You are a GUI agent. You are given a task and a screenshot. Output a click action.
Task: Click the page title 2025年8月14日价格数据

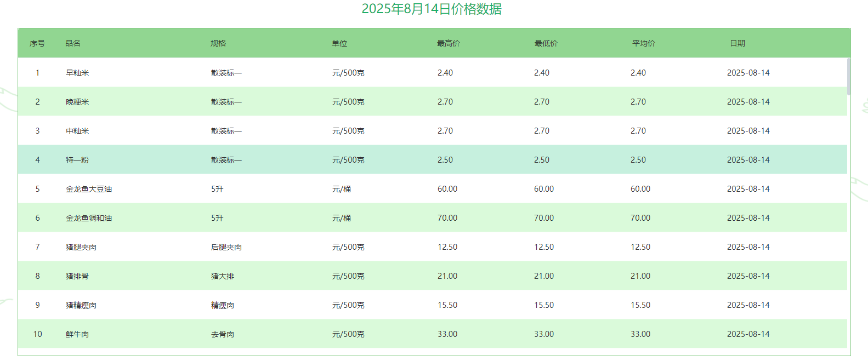point(432,9)
